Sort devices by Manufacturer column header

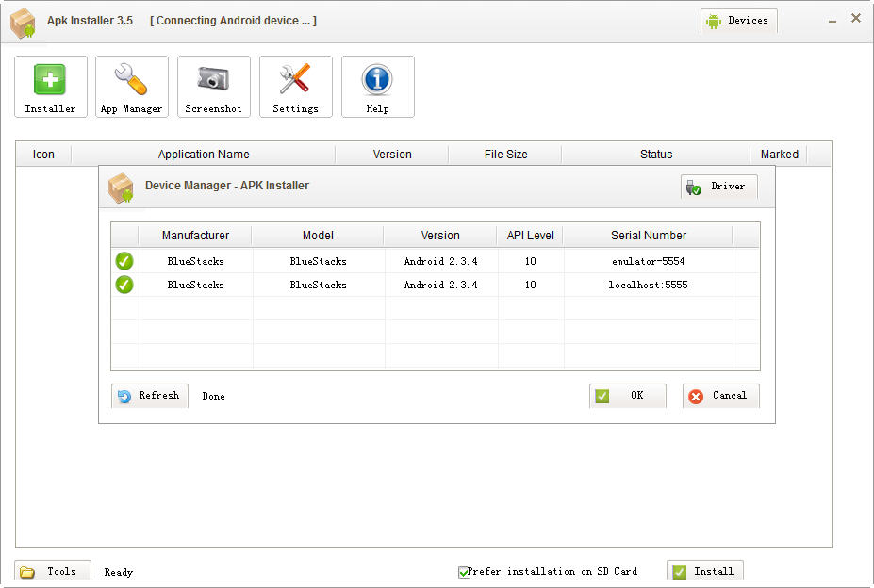click(x=195, y=236)
